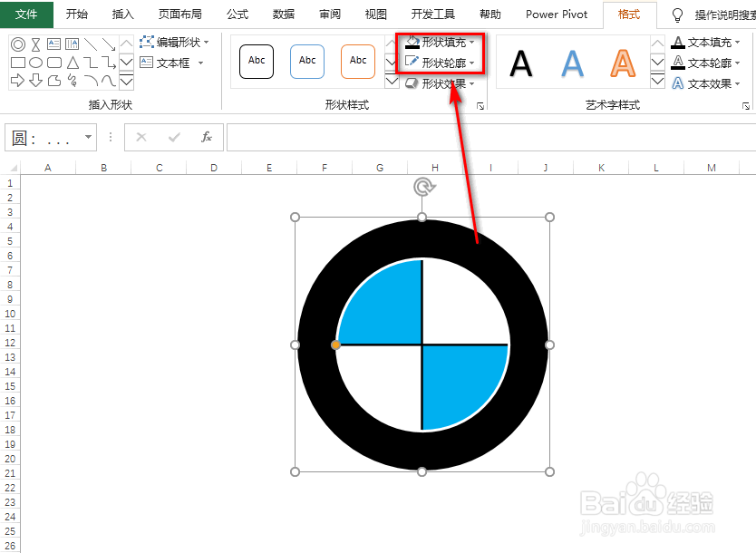Select the rectangle shape
This screenshot has height=553, width=756.
coord(18,63)
